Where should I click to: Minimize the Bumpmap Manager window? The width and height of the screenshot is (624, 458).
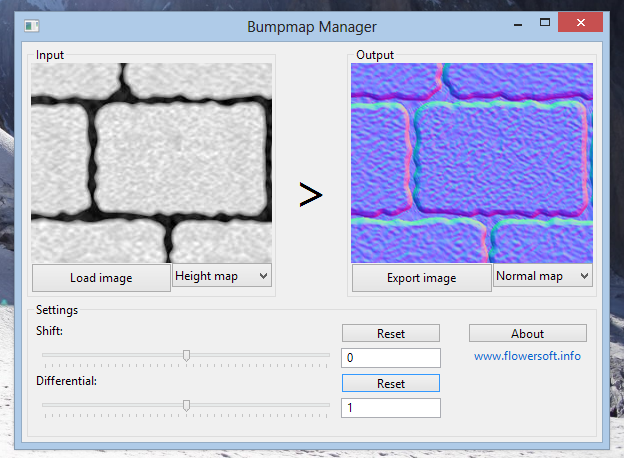pos(518,24)
